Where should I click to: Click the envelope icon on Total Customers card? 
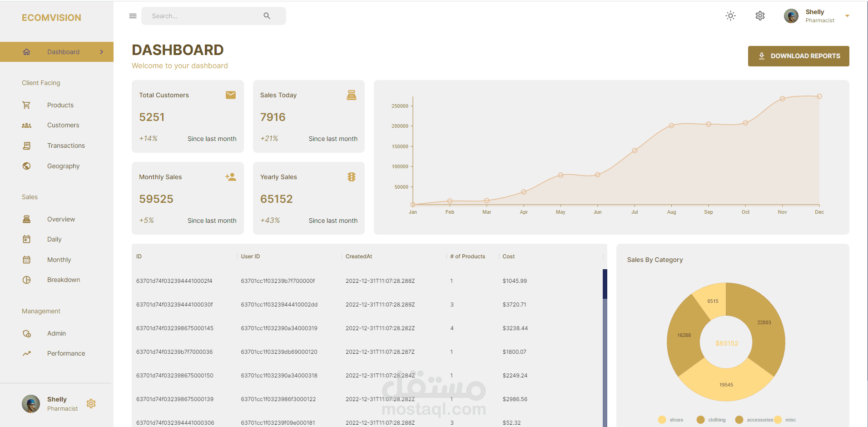231,95
